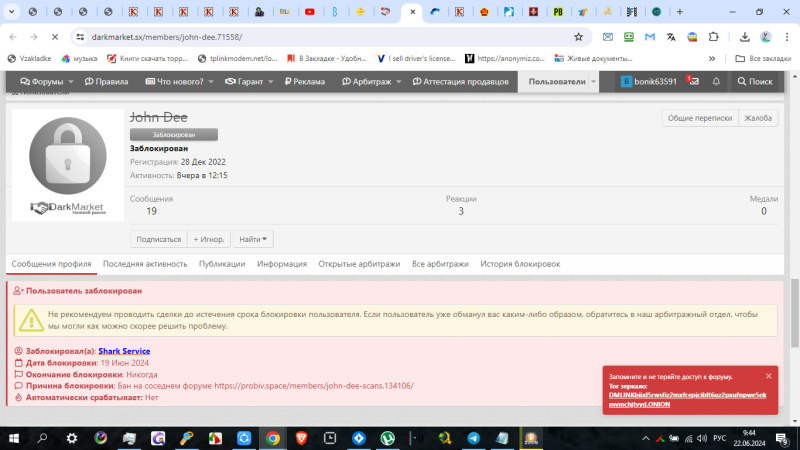Open the tab search dropdown arrow
This screenshot has width=800, height=450.
[x=11, y=12]
